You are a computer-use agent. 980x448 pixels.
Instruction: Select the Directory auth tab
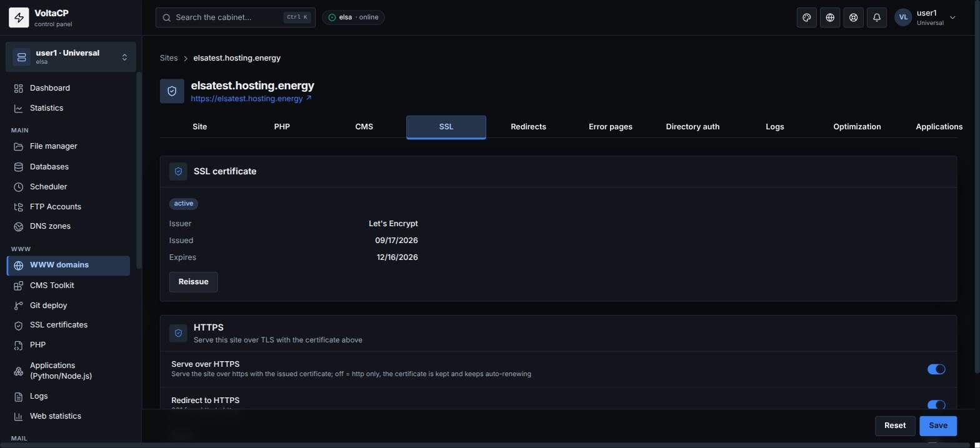(692, 127)
